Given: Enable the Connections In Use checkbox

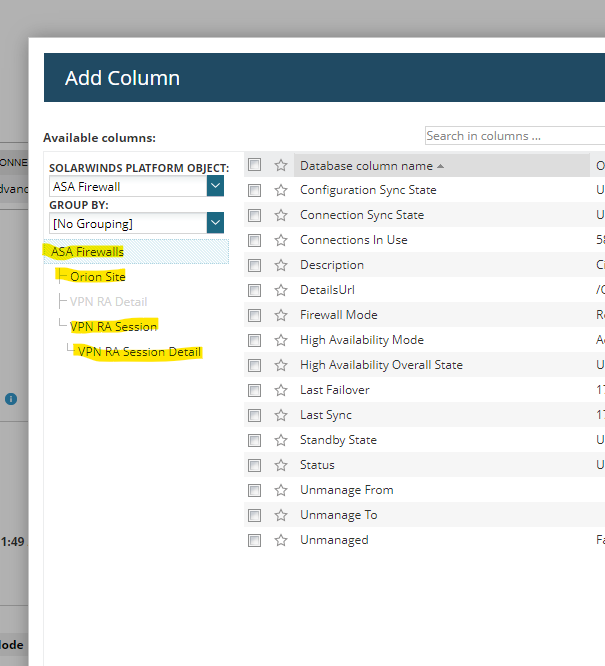Looking at the screenshot, I should (x=254, y=240).
